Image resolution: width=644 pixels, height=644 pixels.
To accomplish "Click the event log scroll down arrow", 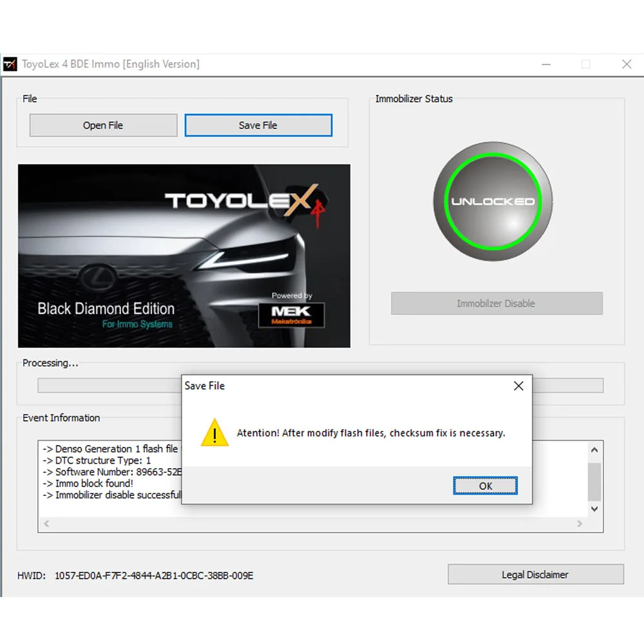I will point(594,509).
